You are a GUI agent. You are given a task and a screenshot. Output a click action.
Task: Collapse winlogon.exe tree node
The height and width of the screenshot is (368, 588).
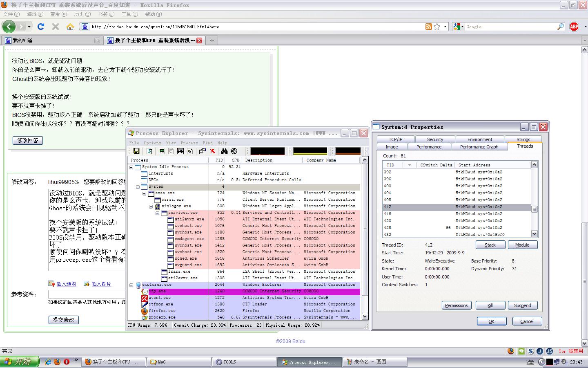point(151,206)
